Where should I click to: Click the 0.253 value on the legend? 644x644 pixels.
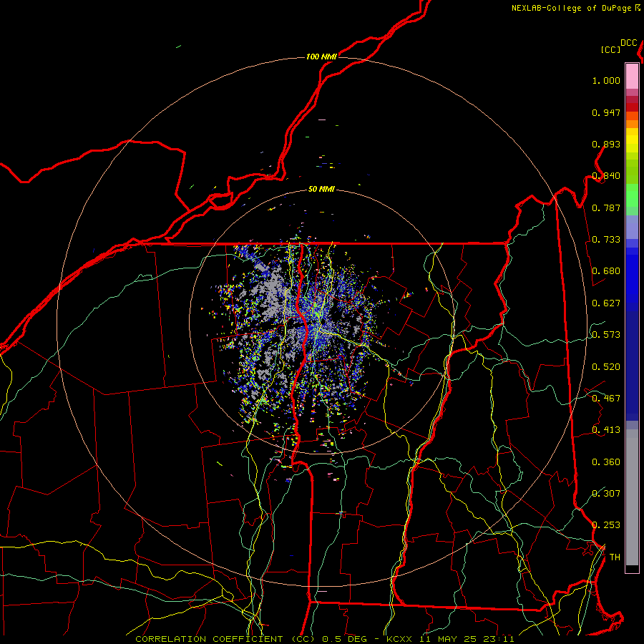coord(606,525)
